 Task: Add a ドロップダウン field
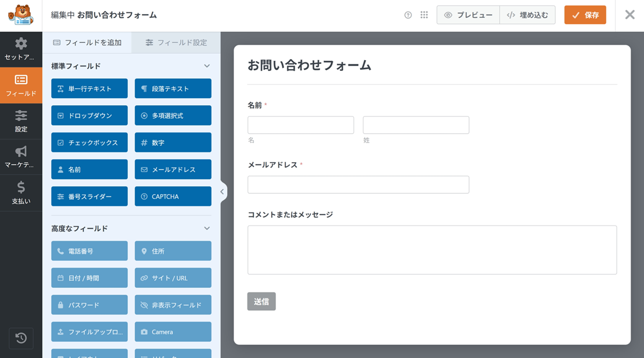(x=90, y=116)
